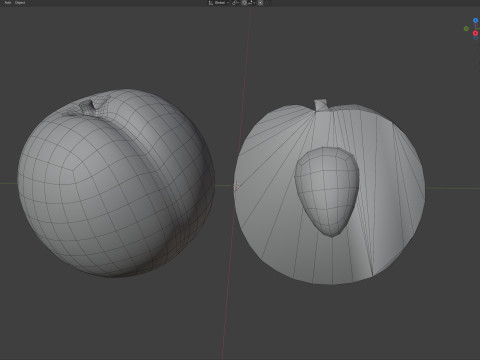
Task: Select the whole peach mesh object
Action: [116, 183]
